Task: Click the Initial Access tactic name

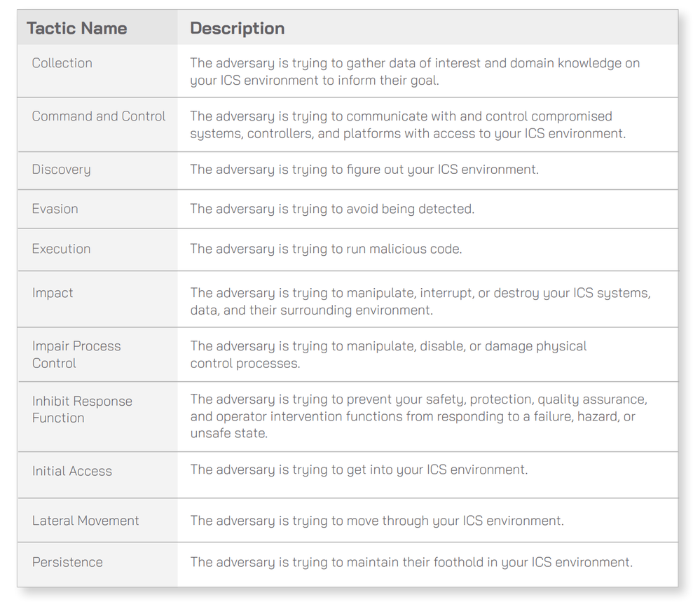Action: [x=72, y=471]
